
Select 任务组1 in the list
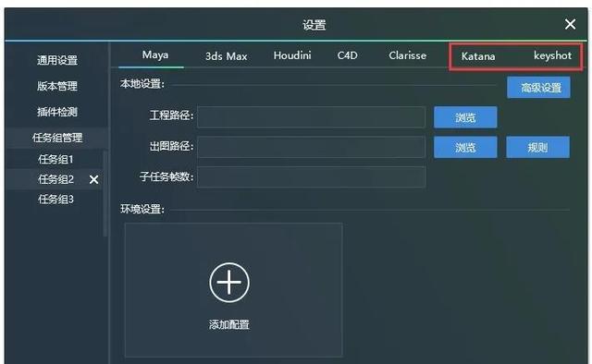[55, 159]
